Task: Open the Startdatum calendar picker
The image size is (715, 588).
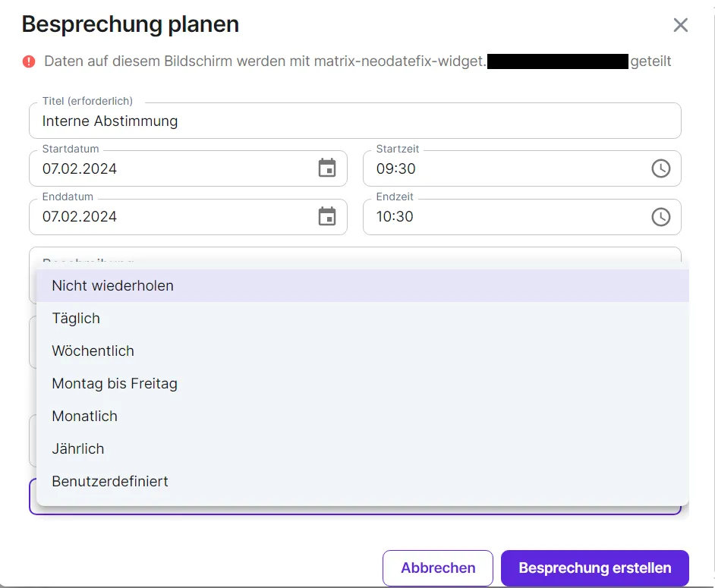Action: (x=326, y=168)
